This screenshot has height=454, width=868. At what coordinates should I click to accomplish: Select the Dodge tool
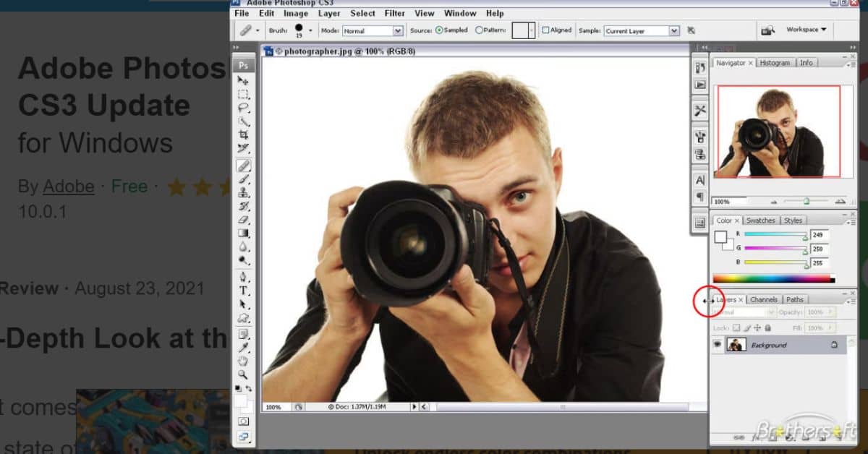244,260
